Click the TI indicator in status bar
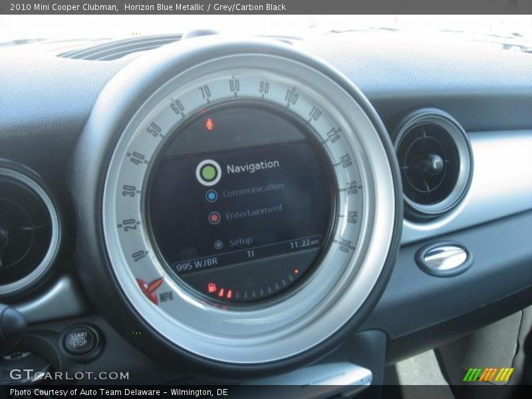Image resolution: width=532 pixels, height=399 pixels. point(251,254)
